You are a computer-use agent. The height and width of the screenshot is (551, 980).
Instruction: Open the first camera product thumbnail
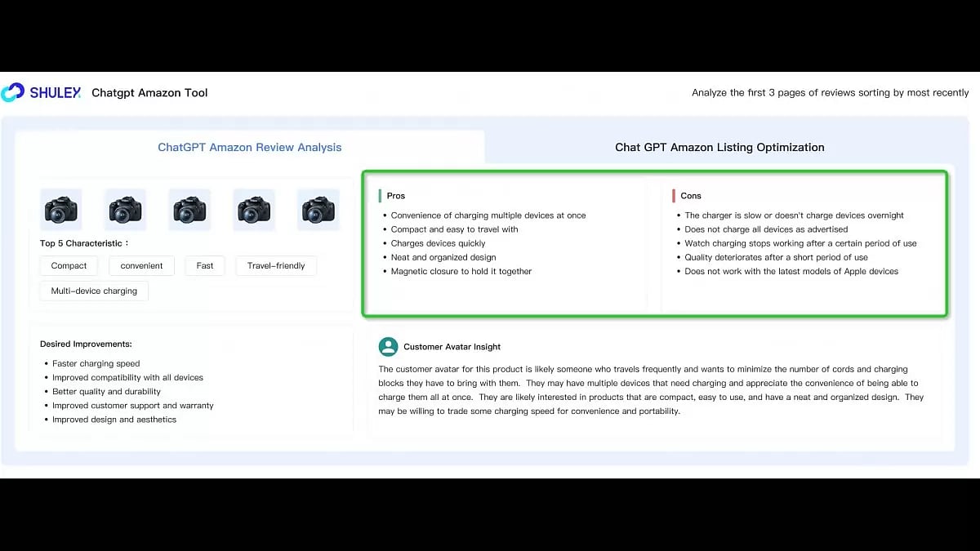pos(61,209)
